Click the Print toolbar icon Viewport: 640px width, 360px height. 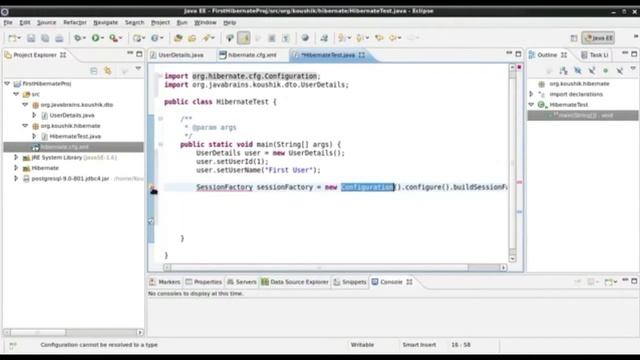coord(59,38)
